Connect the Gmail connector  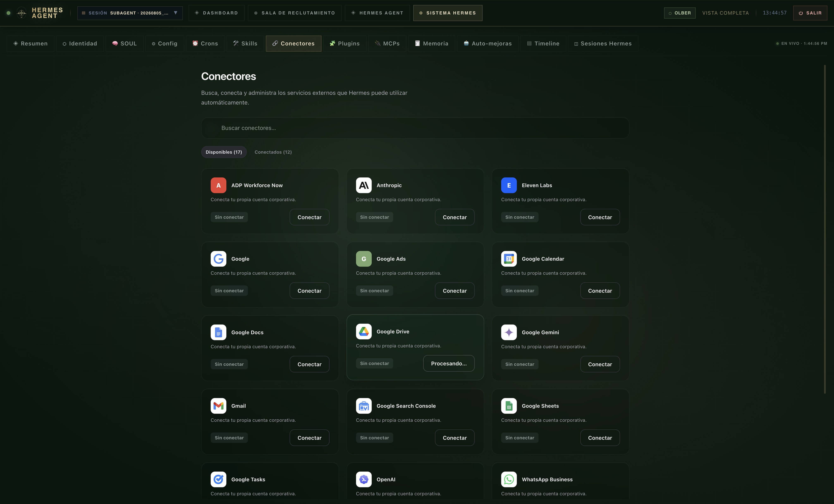pos(309,438)
